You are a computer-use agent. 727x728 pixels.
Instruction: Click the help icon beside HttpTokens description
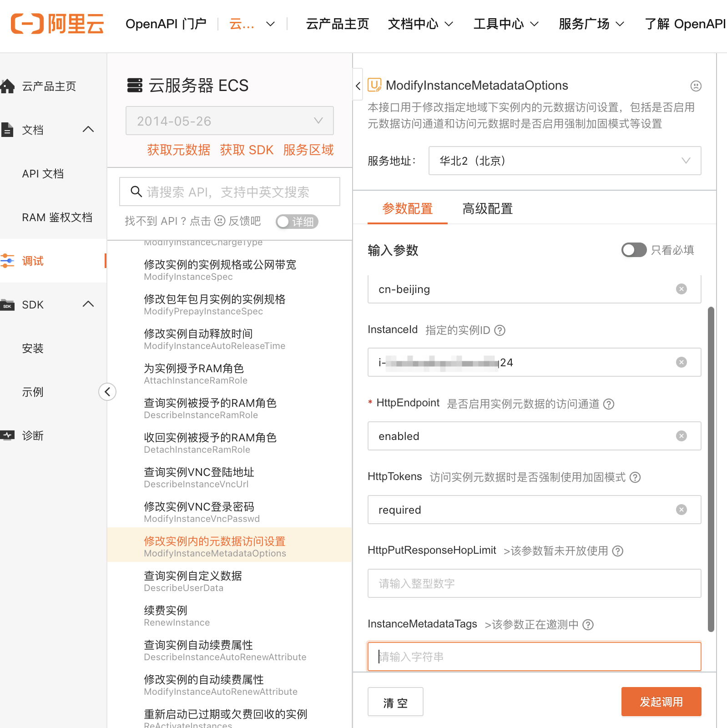[x=635, y=477]
